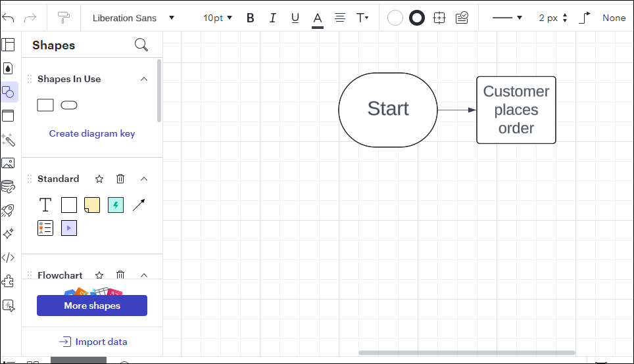
Task: Click the line path elbow icon
Action: pyautogui.click(x=585, y=18)
